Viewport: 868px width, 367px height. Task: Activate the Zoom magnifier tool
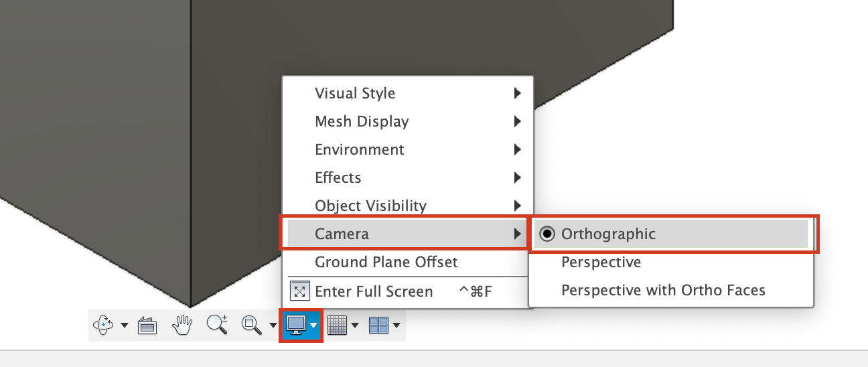(x=216, y=325)
